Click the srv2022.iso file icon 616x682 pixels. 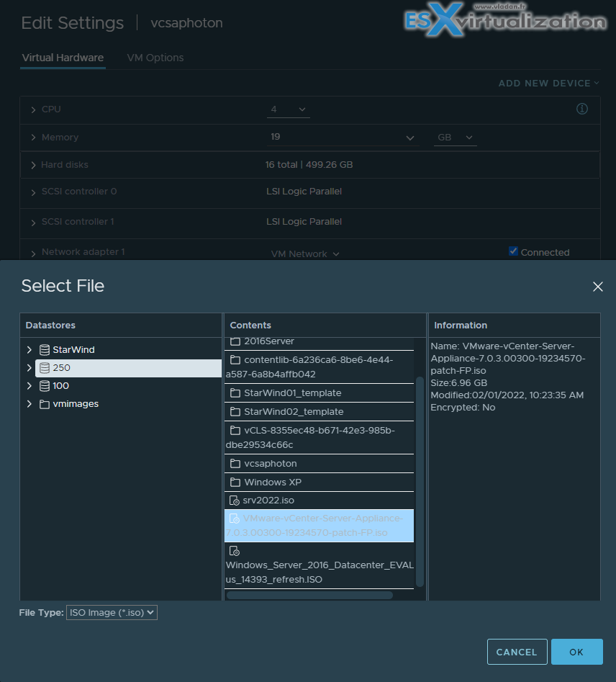pos(235,501)
